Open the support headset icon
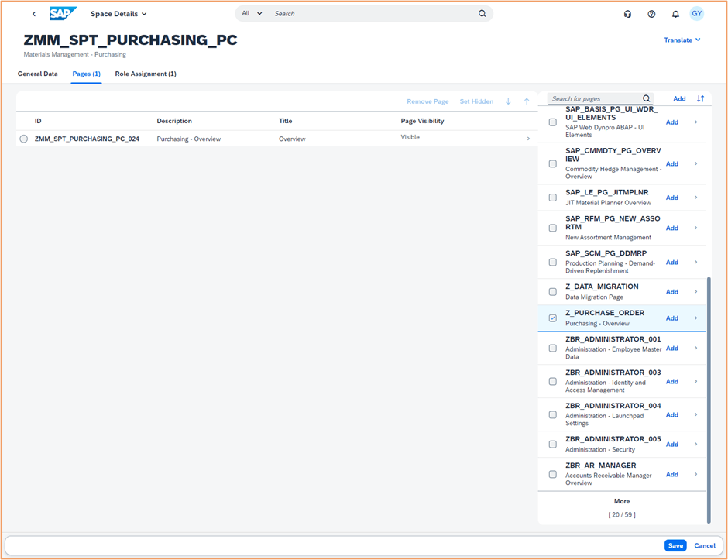The height and width of the screenshot is (560, 728). 627,14
